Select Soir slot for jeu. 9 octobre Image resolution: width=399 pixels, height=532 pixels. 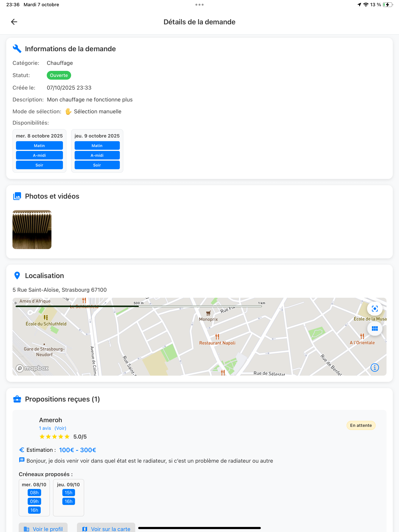click(x=97, y=165)
